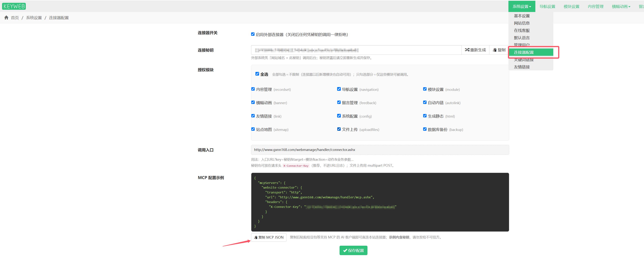Image resolution: width=644 pixels, height=271 pixels.
Task: Uncheck 留言管理 (feedback) module
Action: [339, 102]
